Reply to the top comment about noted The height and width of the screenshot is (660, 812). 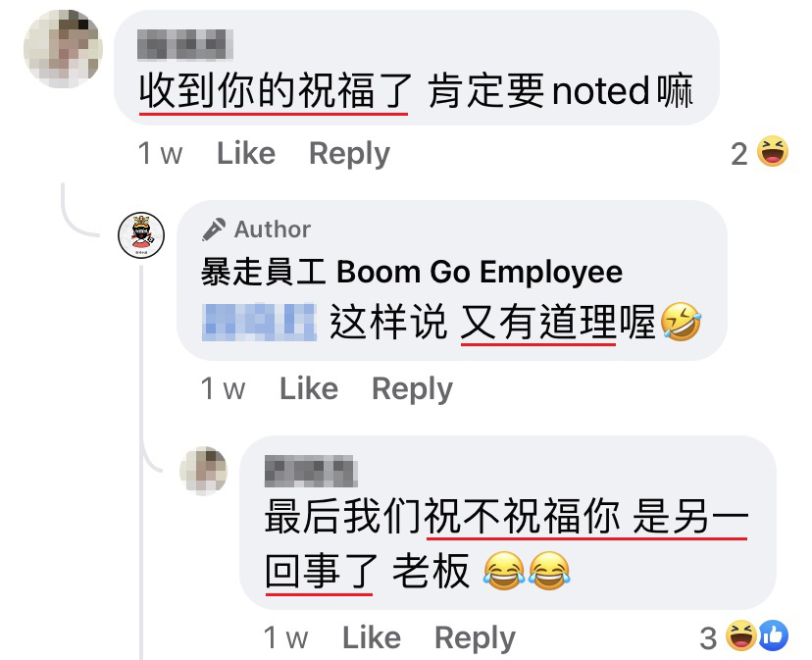point(349,154)
